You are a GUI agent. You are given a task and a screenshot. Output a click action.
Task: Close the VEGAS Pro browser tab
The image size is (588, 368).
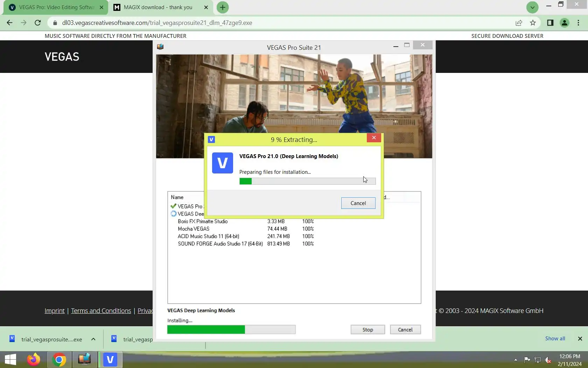101,7
